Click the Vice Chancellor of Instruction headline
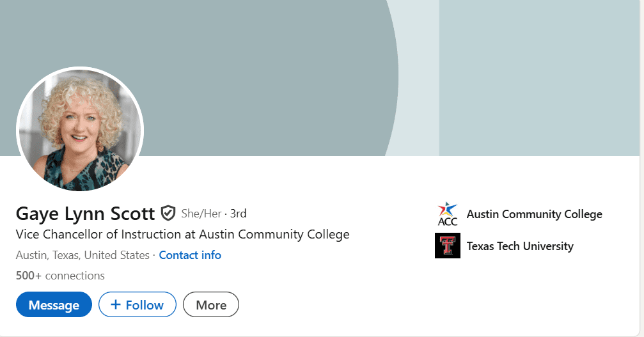644x337 pixels. (x=182, y=234)
